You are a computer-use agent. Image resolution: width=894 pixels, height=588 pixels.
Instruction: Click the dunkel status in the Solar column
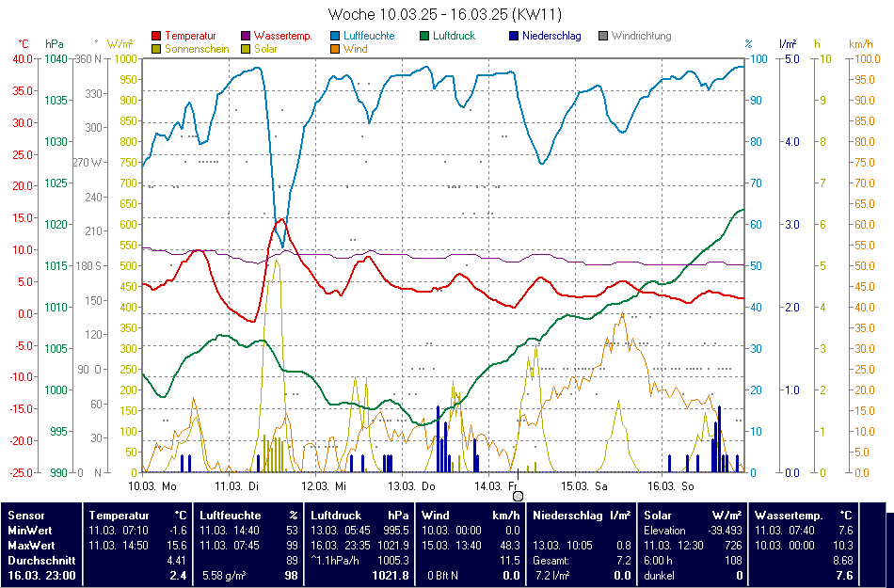coord(659,576)
